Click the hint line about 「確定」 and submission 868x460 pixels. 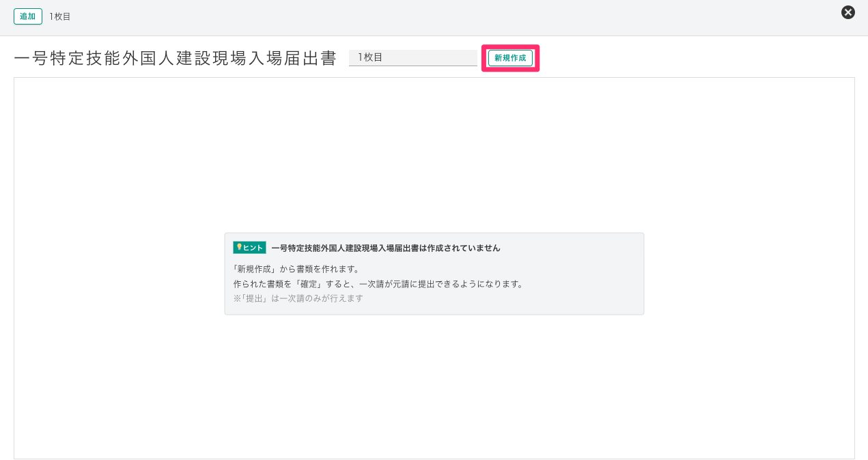[x=378, y=284]
